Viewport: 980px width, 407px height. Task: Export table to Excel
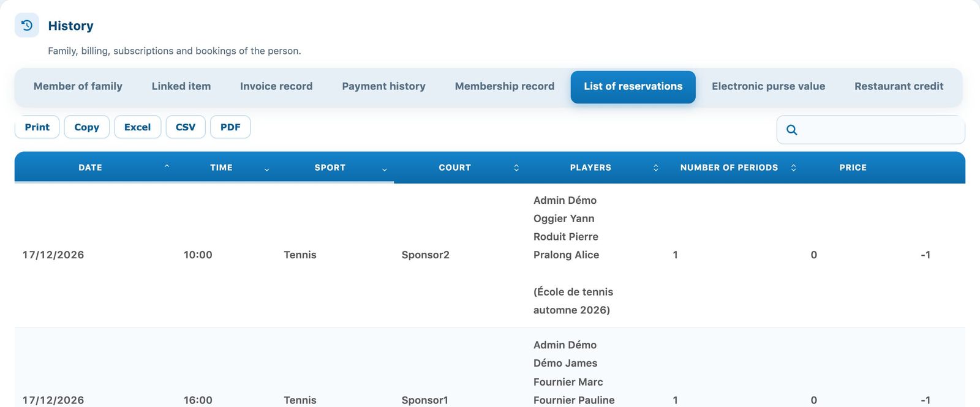pos(137,127)
